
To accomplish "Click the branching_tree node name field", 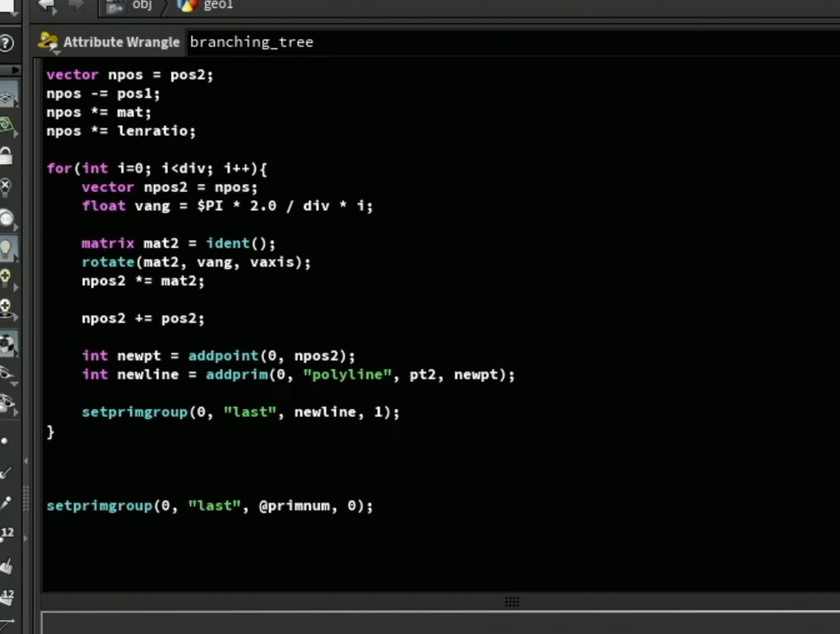I will (512, 42).
